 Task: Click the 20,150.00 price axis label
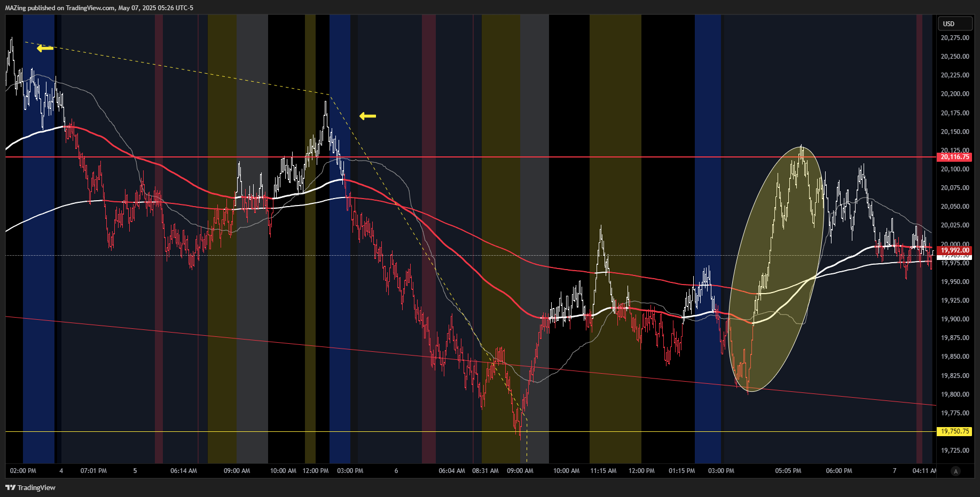[x=955, y=132]
